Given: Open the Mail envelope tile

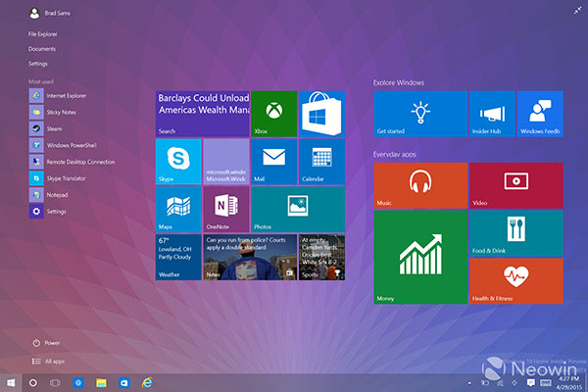Looking at the screenshot, I should (273, 162).
